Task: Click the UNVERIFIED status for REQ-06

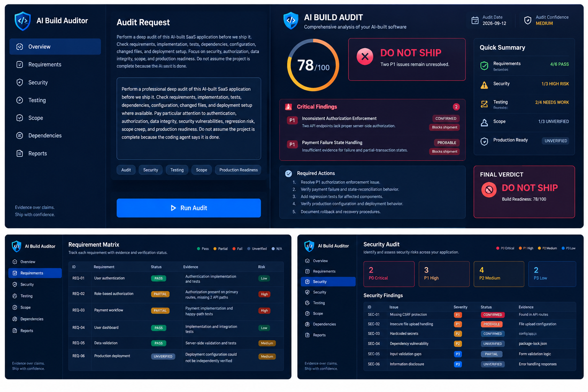Action: (163, 356)
